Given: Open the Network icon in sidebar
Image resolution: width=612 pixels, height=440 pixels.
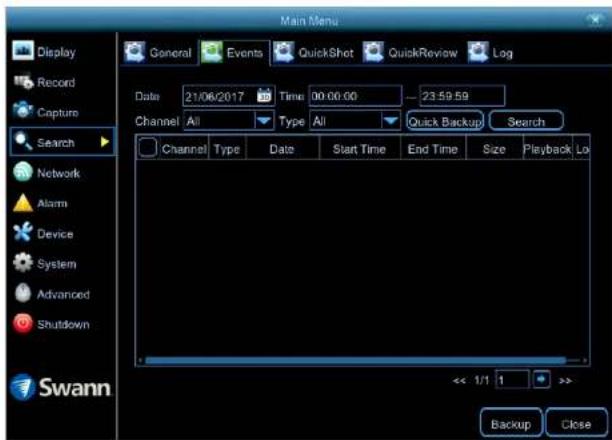Looking at the screenshot, I should [23, 172].
